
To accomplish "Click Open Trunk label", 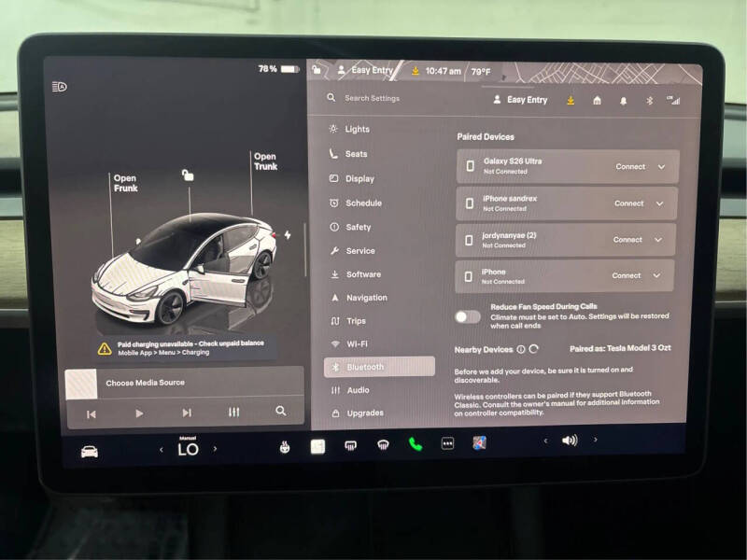I will [x=265, y=161].
